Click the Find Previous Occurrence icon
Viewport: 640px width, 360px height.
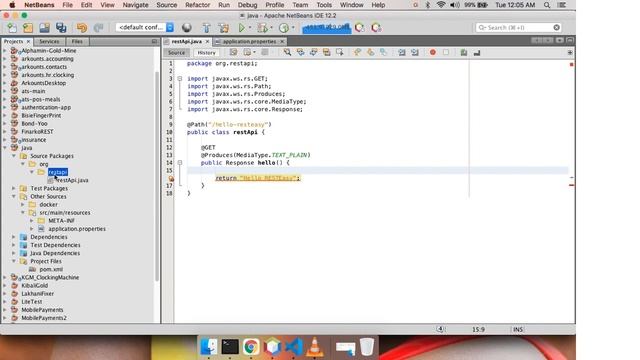pos(300,52)
